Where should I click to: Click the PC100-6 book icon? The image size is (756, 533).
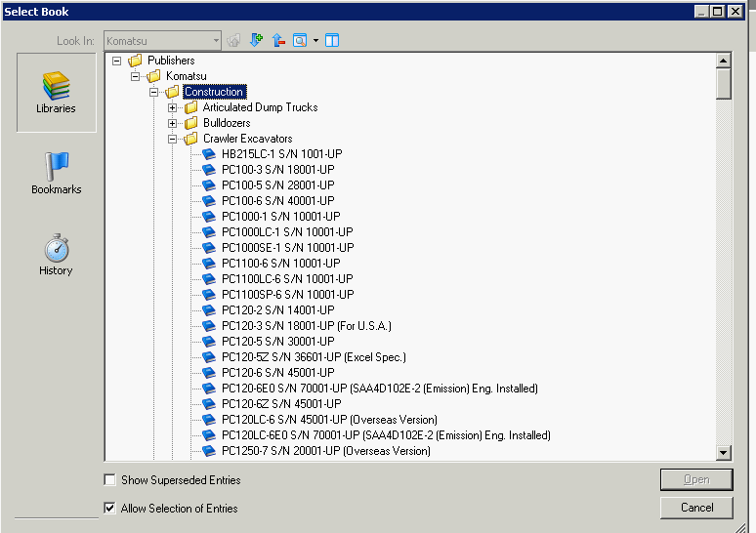pyautogui.click(x=209, y=201)
